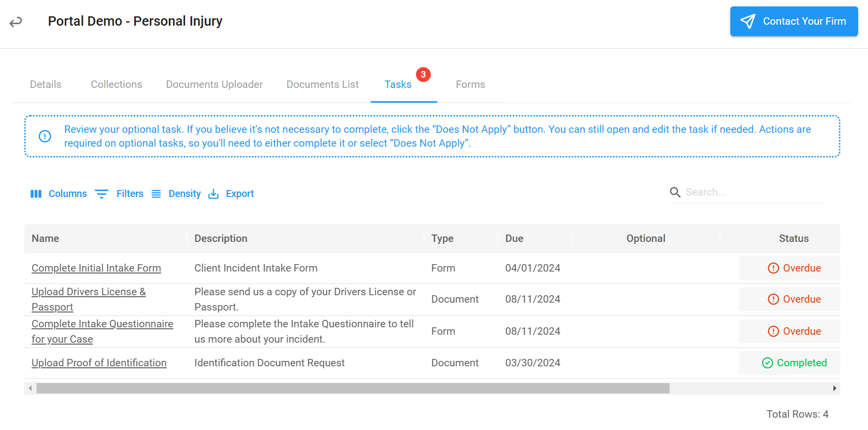
Task: Click the Filters funnel icon
Action: [102, 194]
